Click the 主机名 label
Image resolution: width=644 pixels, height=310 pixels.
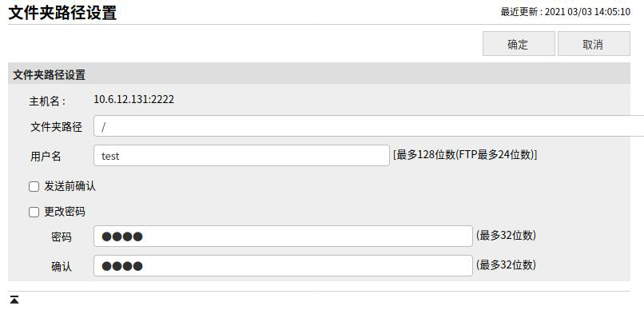click(47, 101)
